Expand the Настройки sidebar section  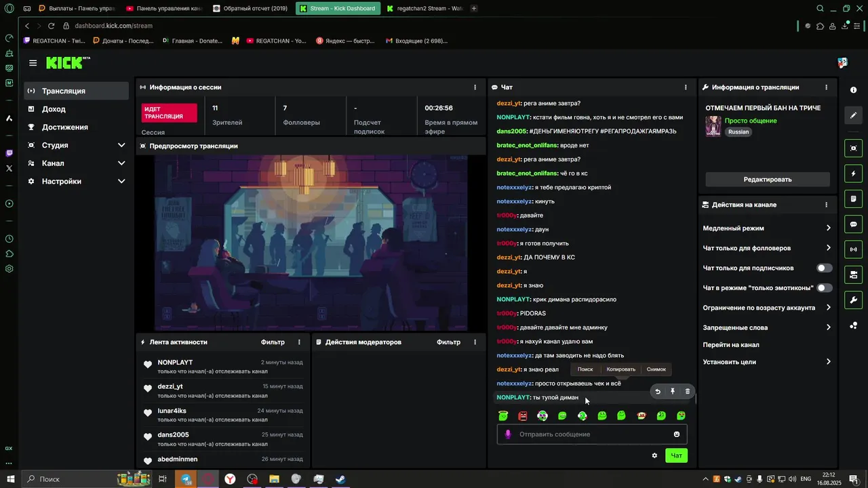pos(77,182)
